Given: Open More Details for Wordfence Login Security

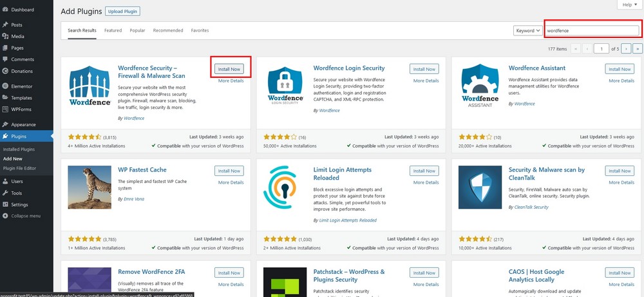Looking at the screenshot, I should 426,81.
